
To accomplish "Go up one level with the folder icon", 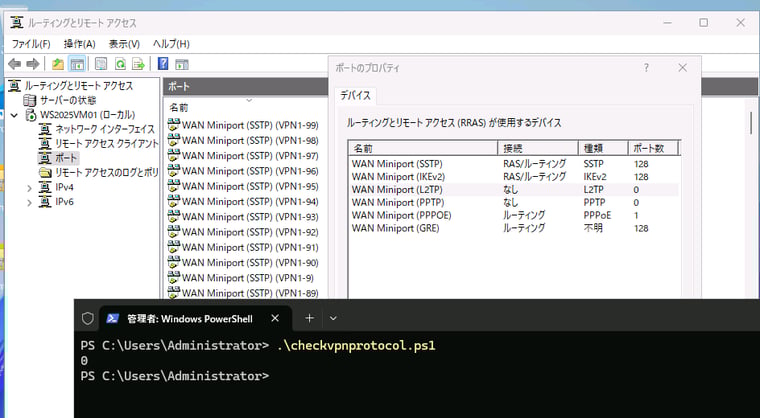I will coord(58,64).
